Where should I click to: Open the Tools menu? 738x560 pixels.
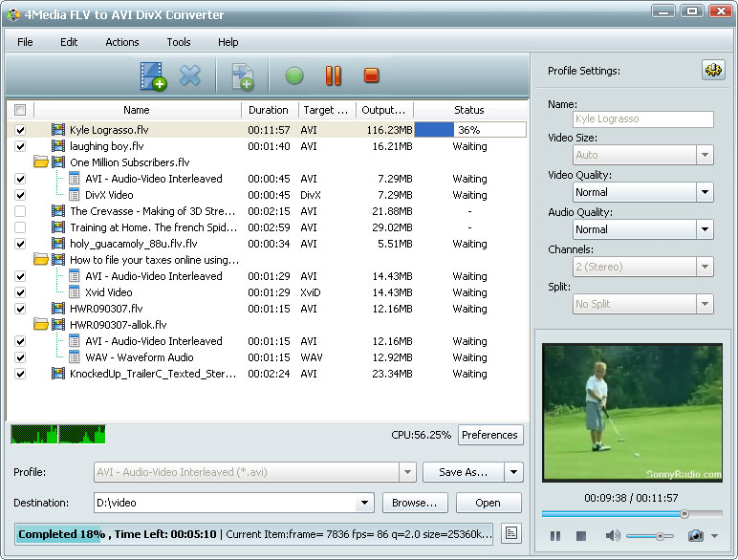179,42
